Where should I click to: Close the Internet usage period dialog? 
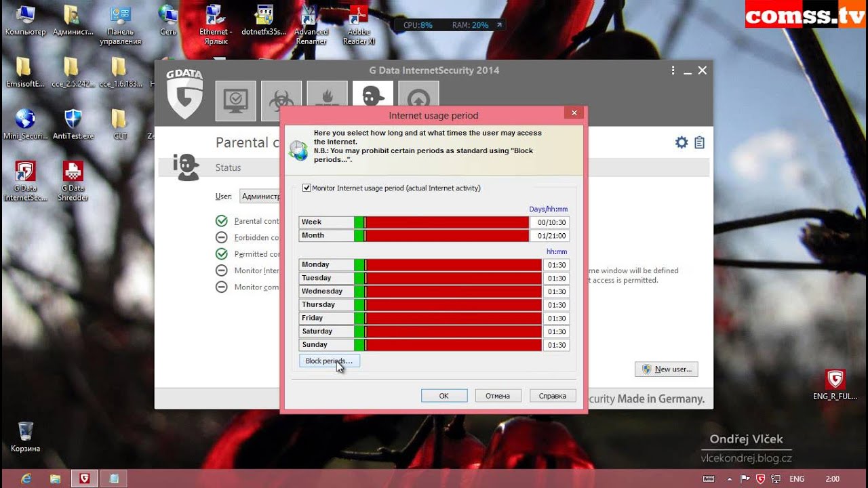coord(574,113)
